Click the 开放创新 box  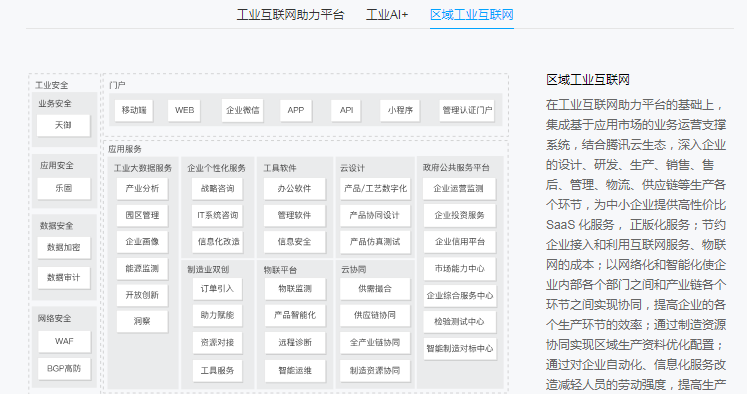142,295
